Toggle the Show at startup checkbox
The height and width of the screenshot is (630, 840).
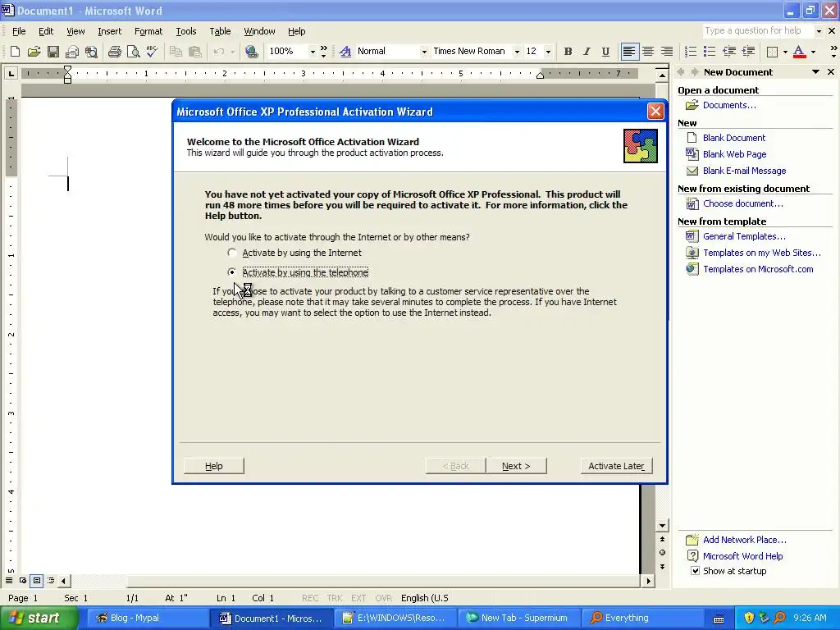[695, 571]
